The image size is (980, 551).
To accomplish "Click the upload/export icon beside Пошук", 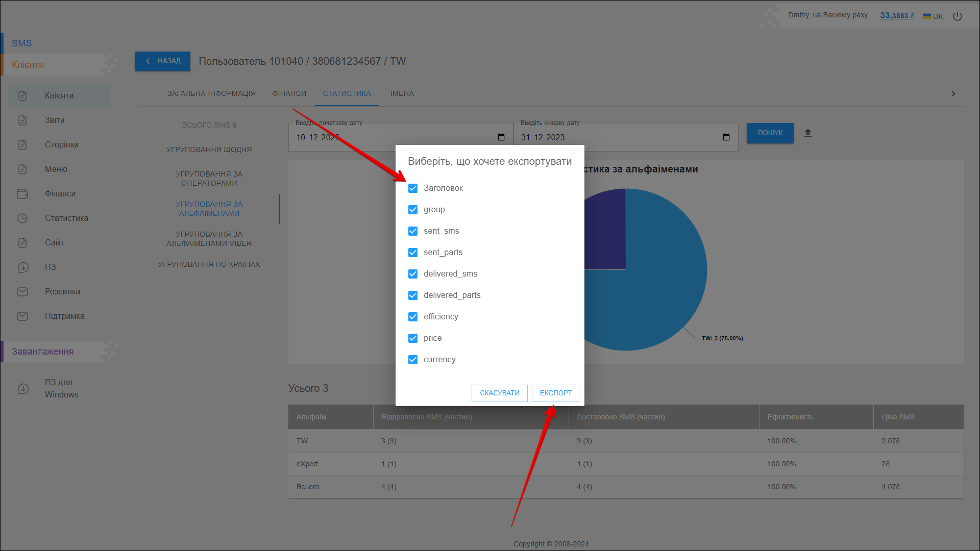I will coord(807,133).
